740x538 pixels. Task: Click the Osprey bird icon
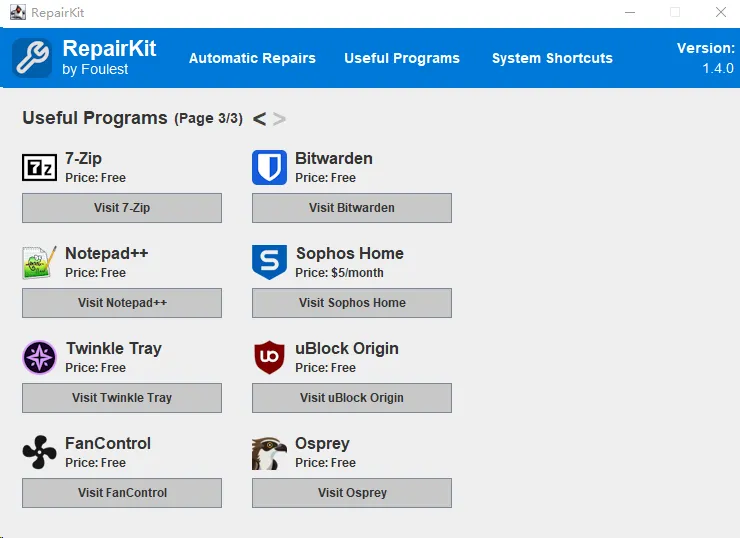tap(269, 453)
